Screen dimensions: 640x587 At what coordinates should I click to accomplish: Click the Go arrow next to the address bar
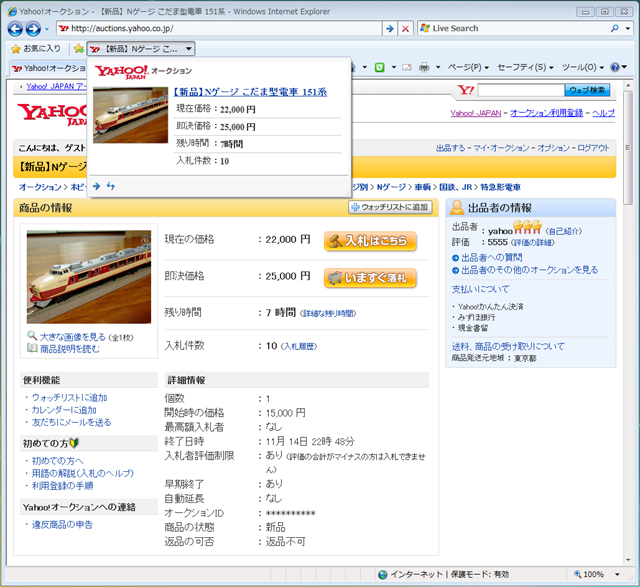(x=390, y=29)
